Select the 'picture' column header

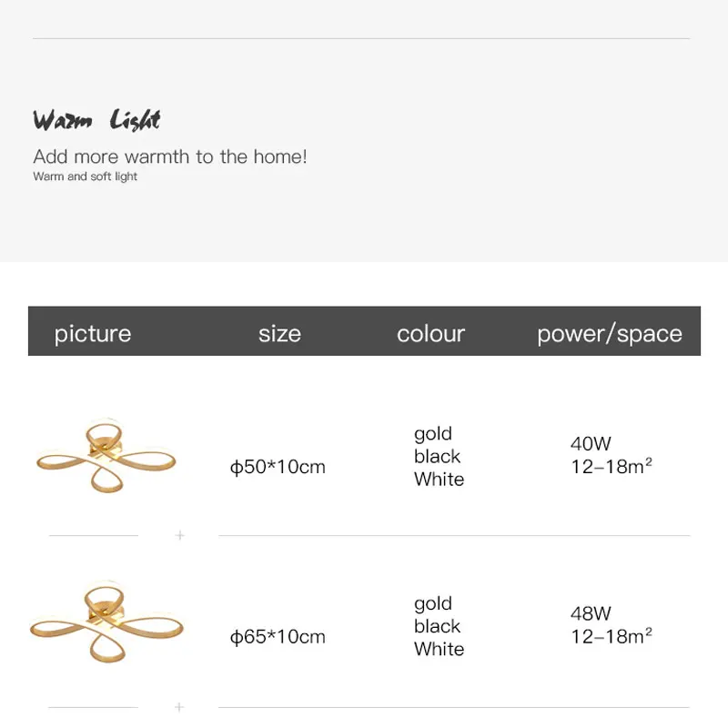point(93,334)
